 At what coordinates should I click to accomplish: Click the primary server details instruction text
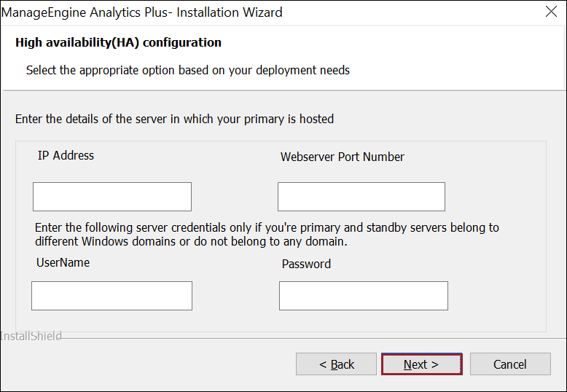click(174, 119)
